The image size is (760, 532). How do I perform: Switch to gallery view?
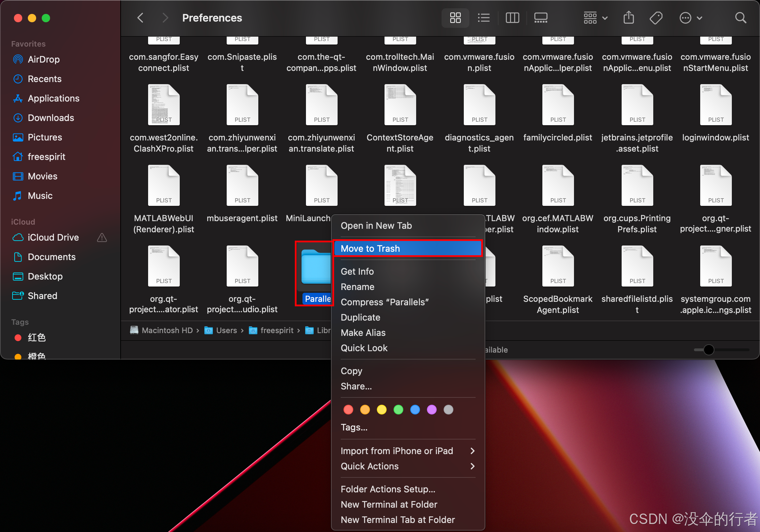(x=541, y=18)
